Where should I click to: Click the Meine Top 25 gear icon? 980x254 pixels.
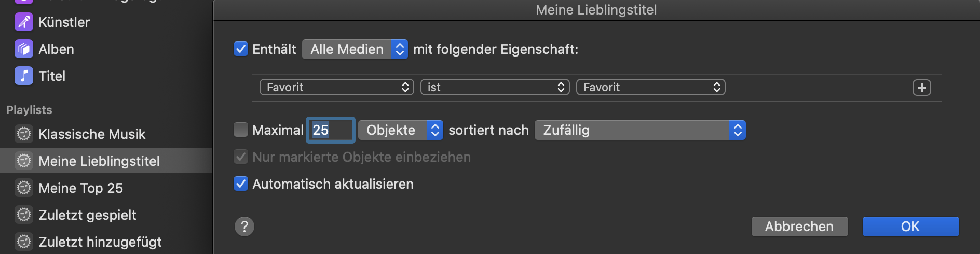click(x=24, y=188)
